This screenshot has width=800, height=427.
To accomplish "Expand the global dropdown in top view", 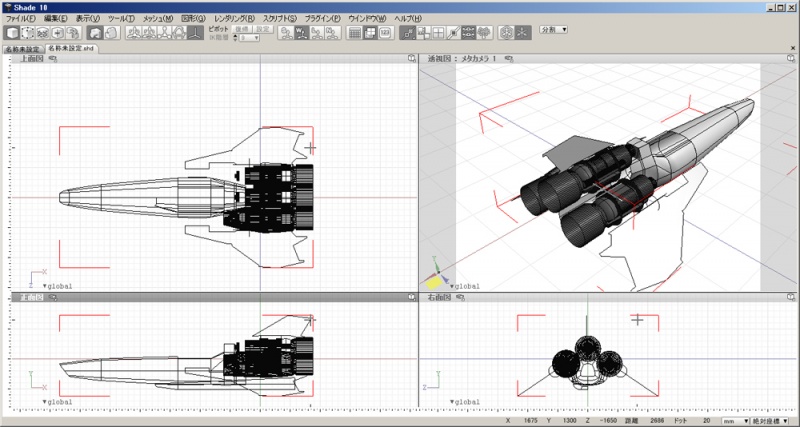I will pyautogui.click(x=58, y=286).
